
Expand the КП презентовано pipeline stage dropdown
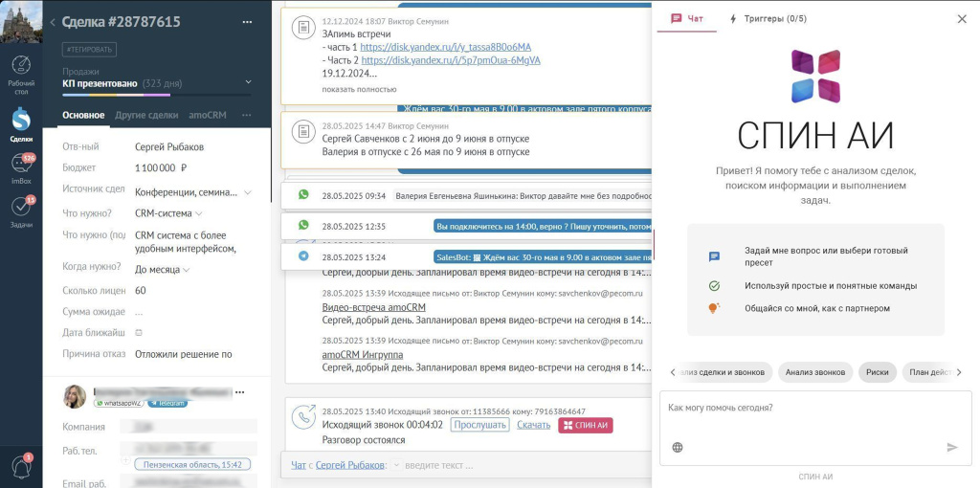tap(248, 82)
